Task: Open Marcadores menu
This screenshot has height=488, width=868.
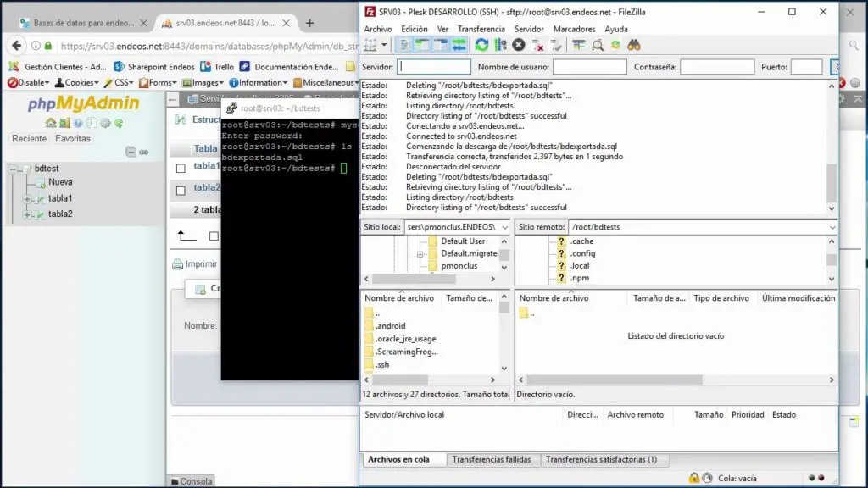Action: pos(574,29)
